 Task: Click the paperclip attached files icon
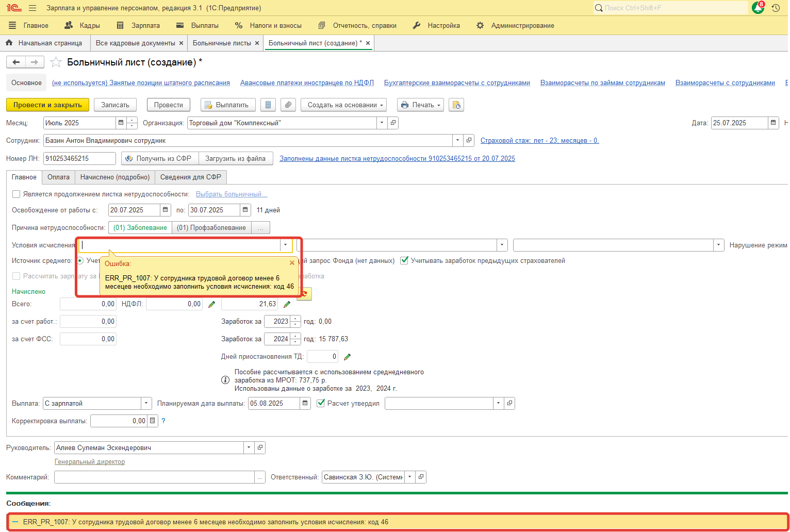click(x=288, y=105)
